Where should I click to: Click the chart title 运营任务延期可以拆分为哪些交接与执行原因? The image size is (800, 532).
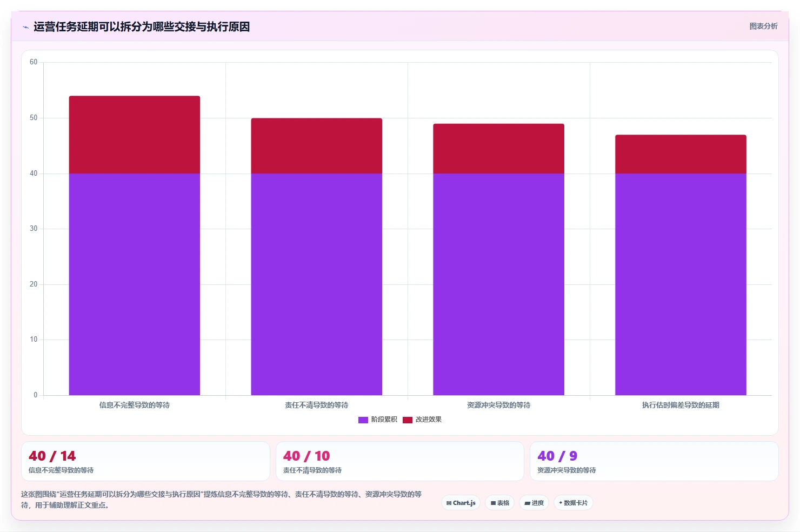tap(142, 26)
